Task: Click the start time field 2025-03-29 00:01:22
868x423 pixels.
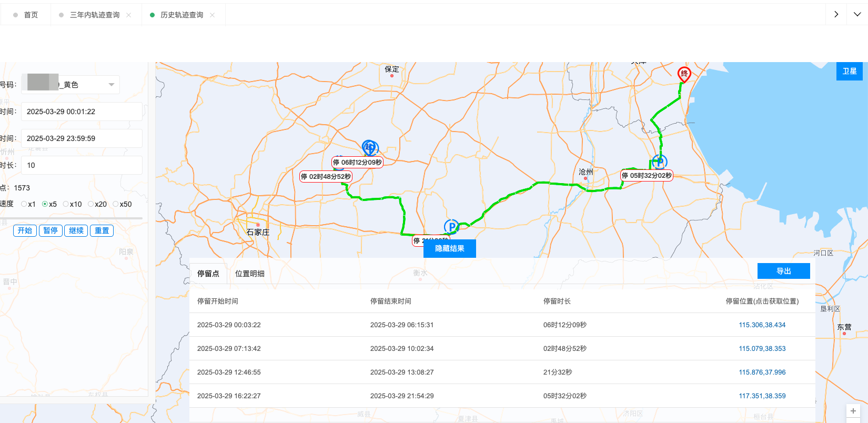Action: click(x=82, y=112)
